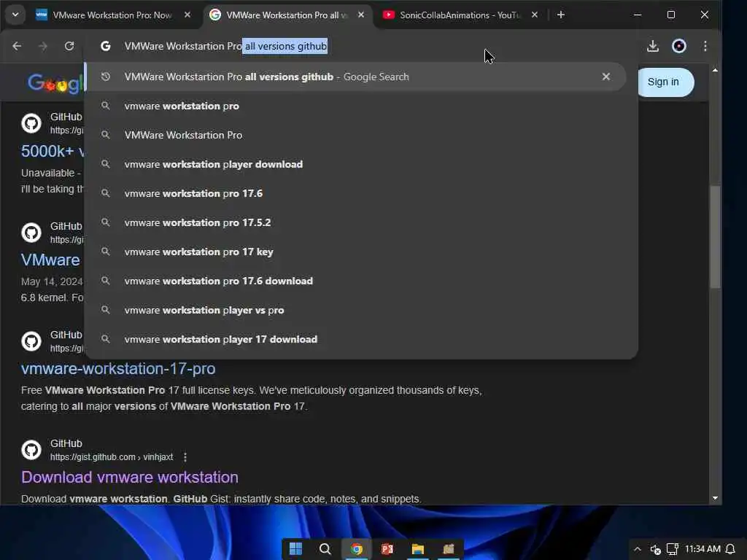The height and width of the screenshot is (560, 747).
Task: Click the GitHub icon beside vmware-workstation-17-pro result
Action: coord(31,341)
